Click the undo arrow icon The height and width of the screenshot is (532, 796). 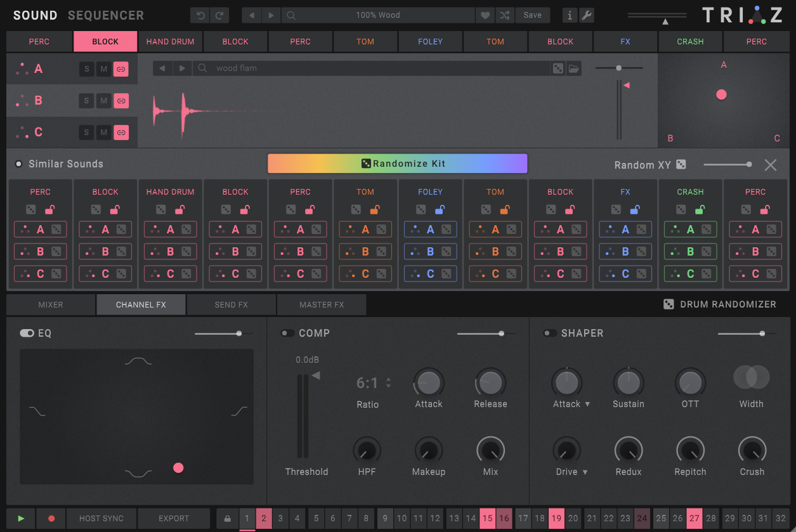(200, 15)
